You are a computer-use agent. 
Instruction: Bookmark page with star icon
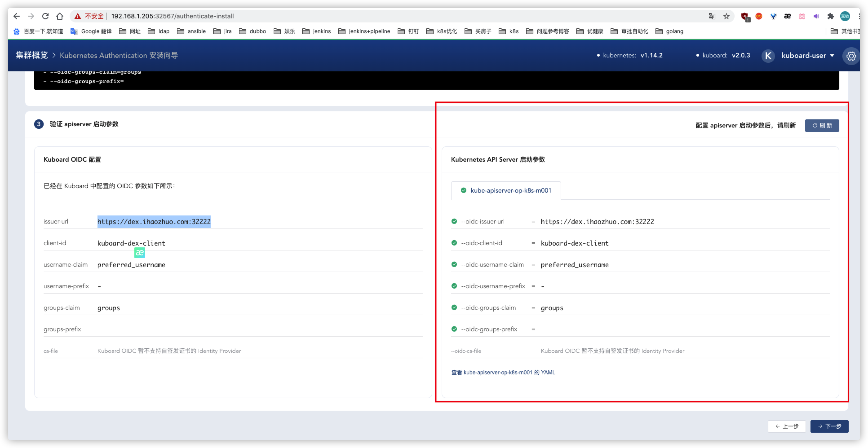726,16
